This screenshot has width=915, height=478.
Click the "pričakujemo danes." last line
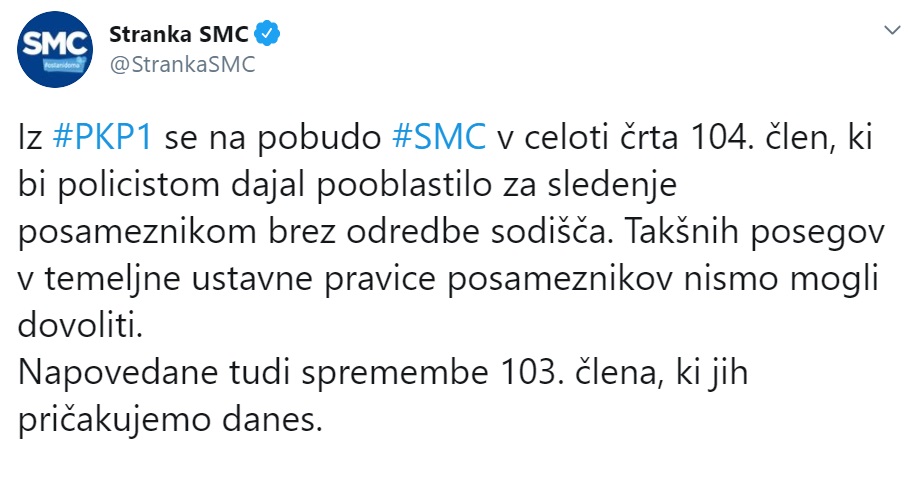pos(172,416)
